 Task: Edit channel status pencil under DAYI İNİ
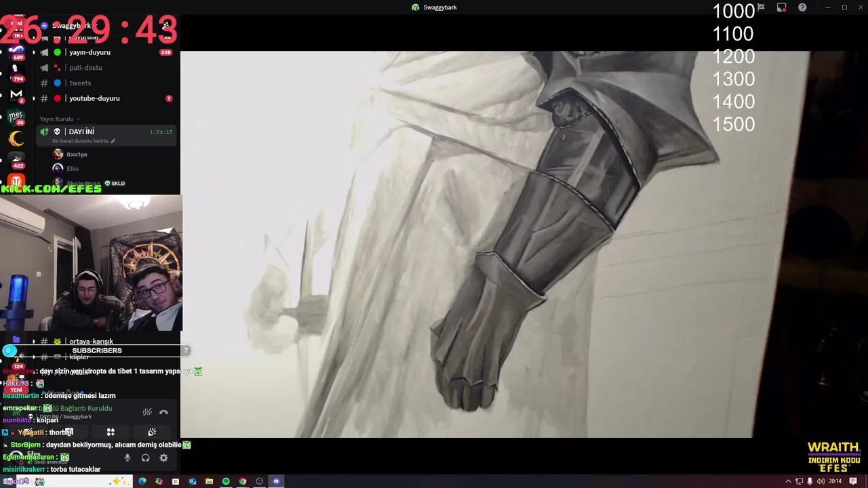[x=113, y=141]
